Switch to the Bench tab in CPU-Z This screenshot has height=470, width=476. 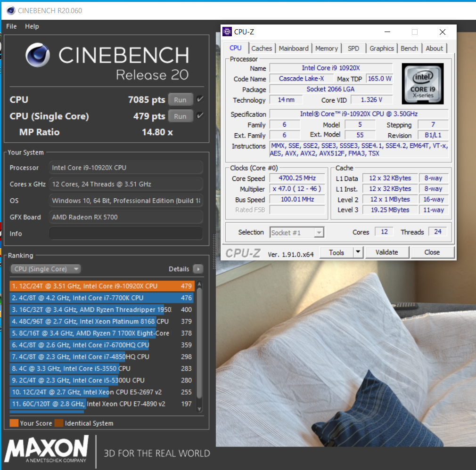[409, 48]
